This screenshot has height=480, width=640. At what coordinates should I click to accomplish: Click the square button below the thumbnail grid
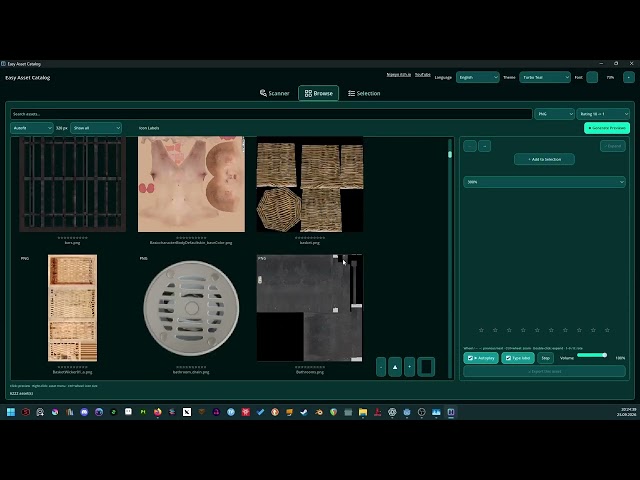pyautogui.click(x=426, y=367)
